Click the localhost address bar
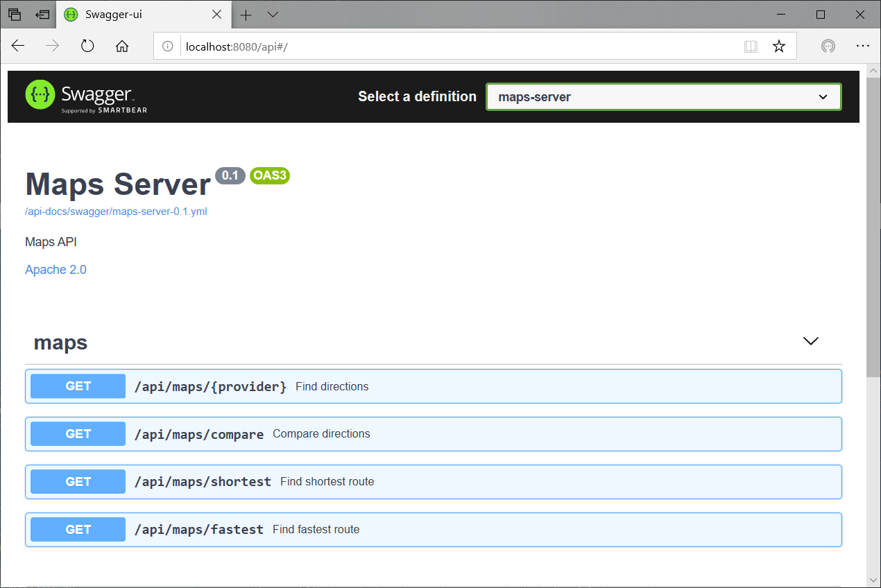The width and height of the screenshot is (881, 588). [451, 46]
